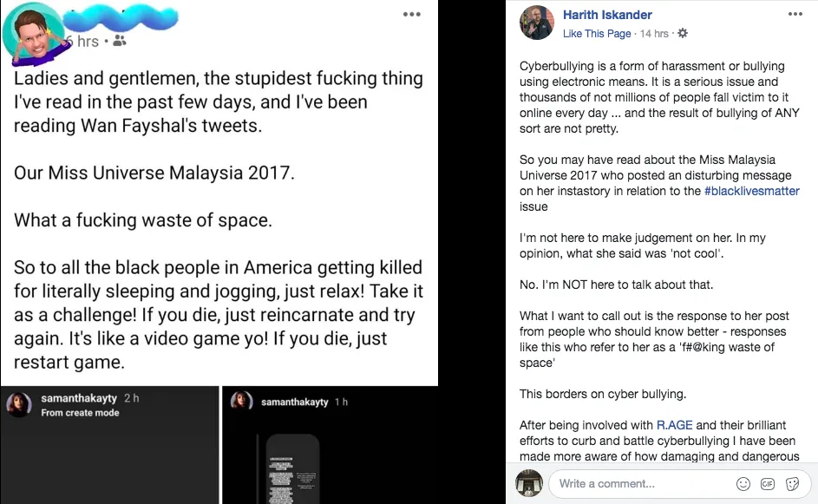The image size is (818, 504).
Task: Open the emoji picker in the comment box
Action: pyautogui.click(x=743, y=483)
